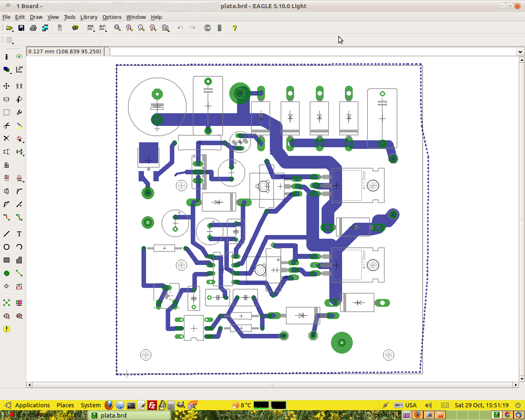Image resolution: width=525 pixels, height=420 pixels.
Task: Open the Tools menu
Action: 69,17
